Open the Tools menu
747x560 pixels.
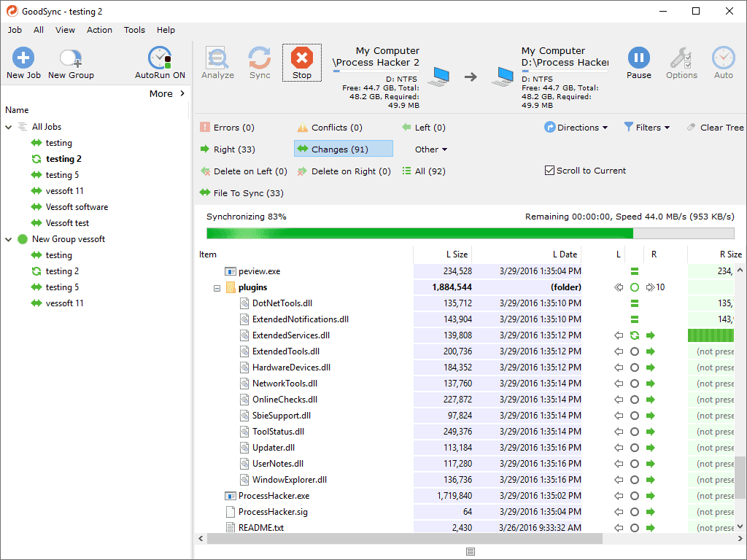pos(134,30)
